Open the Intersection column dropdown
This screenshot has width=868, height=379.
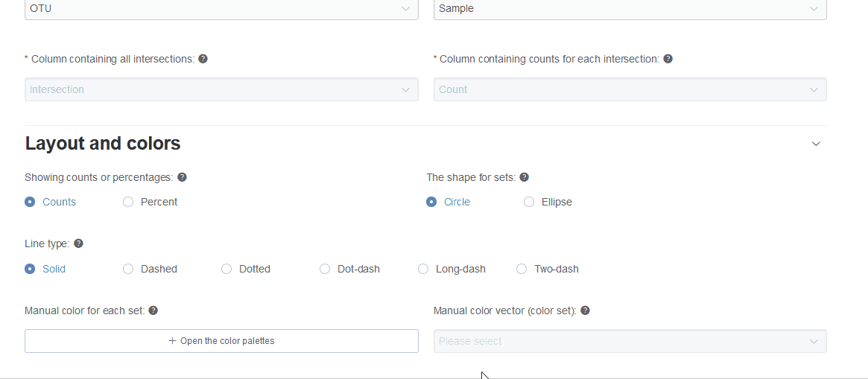click(x=221, y=89)
